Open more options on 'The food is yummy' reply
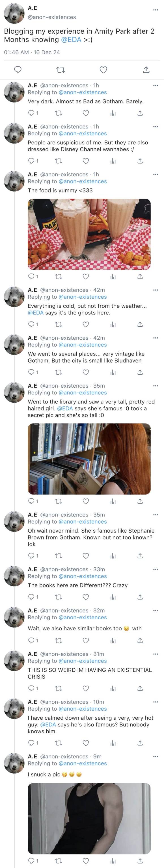164x868 pixels. (x=155, y=175)
